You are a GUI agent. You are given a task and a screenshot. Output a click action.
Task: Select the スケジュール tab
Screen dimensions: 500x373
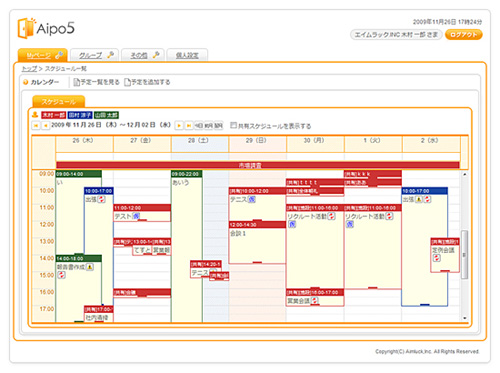[x=59, y=102]
